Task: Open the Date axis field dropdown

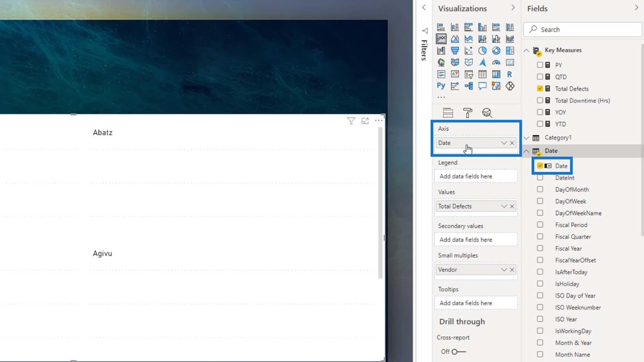Action: (504, 143)
